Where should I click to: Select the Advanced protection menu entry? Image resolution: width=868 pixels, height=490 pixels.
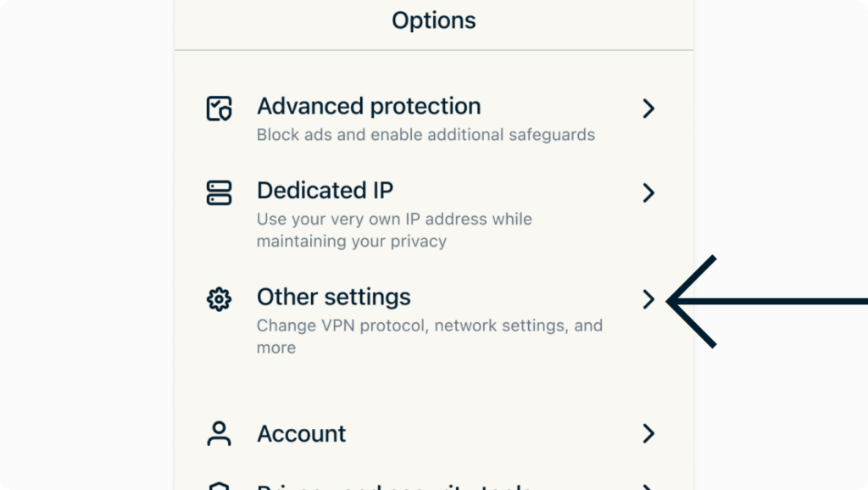(x=369, y=106)
